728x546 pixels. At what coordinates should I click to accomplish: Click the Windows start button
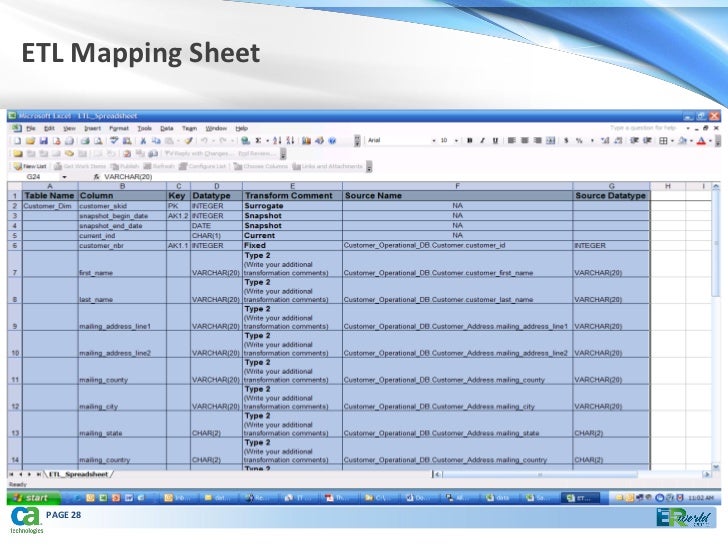[32, 498]
